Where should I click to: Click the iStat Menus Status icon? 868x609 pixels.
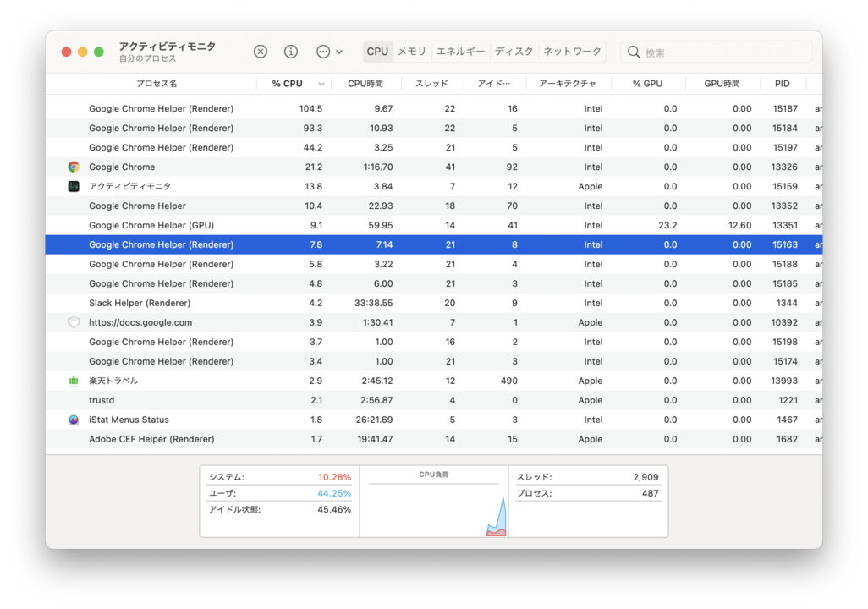point(74,420)
